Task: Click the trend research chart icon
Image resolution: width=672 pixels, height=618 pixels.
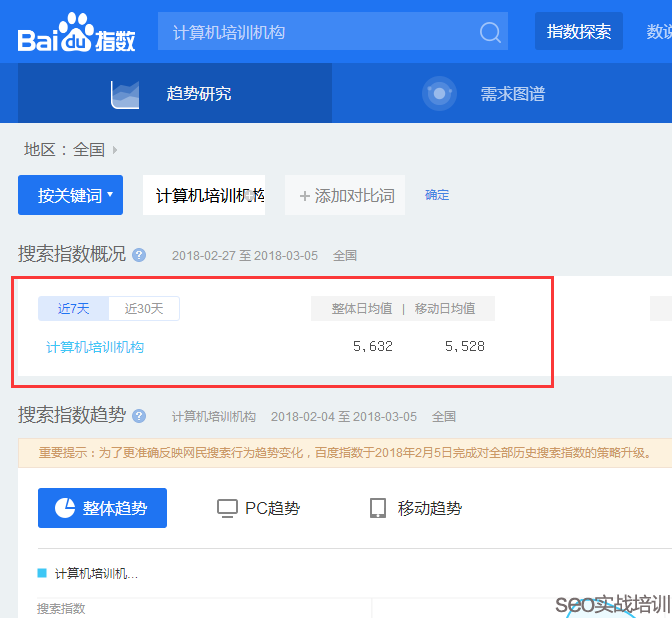Action: (125, 93)
